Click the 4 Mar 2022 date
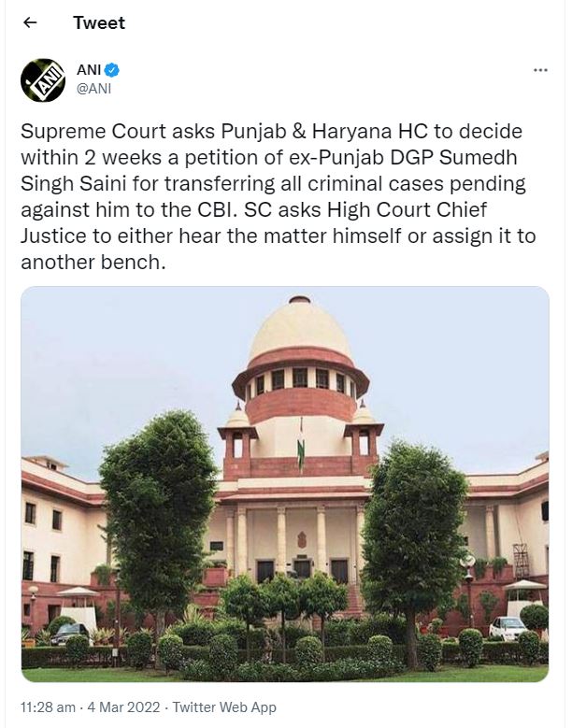Image resolution: width=586 pixels, height=728 pixels. [x=123, y=707]
